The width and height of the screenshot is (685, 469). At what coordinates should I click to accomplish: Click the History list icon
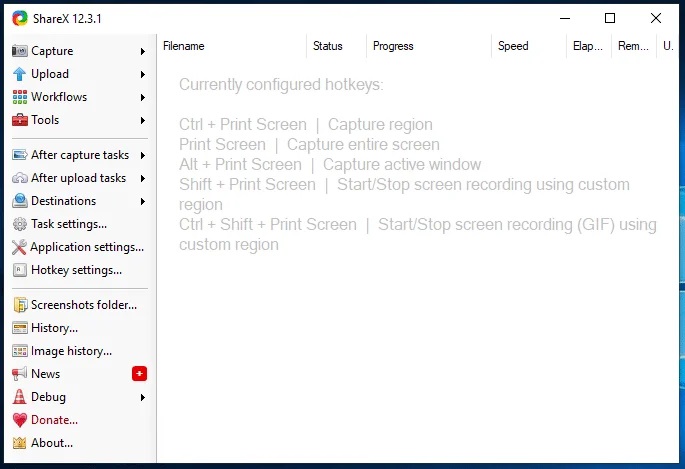pyautogui.click(x=20, y=328)
